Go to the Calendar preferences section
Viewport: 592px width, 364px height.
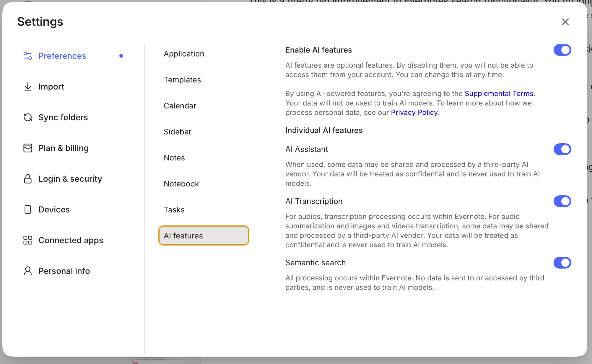click(180, 106)
